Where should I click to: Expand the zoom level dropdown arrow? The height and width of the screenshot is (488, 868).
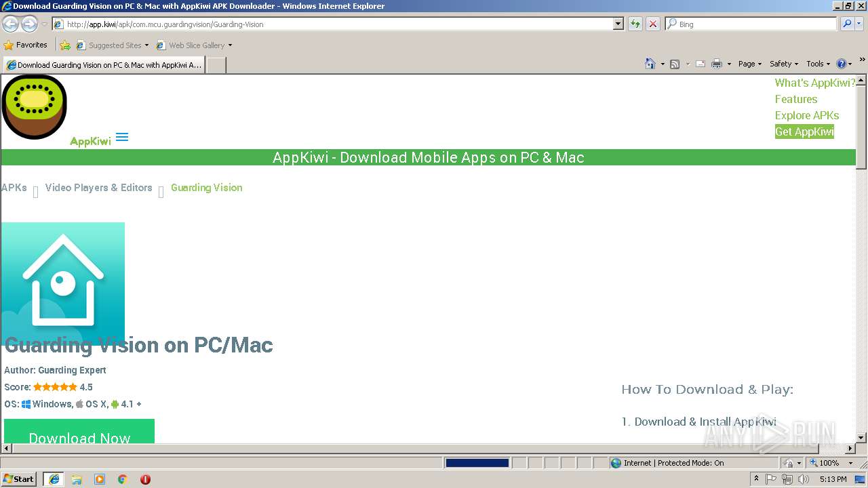(850, 463)
